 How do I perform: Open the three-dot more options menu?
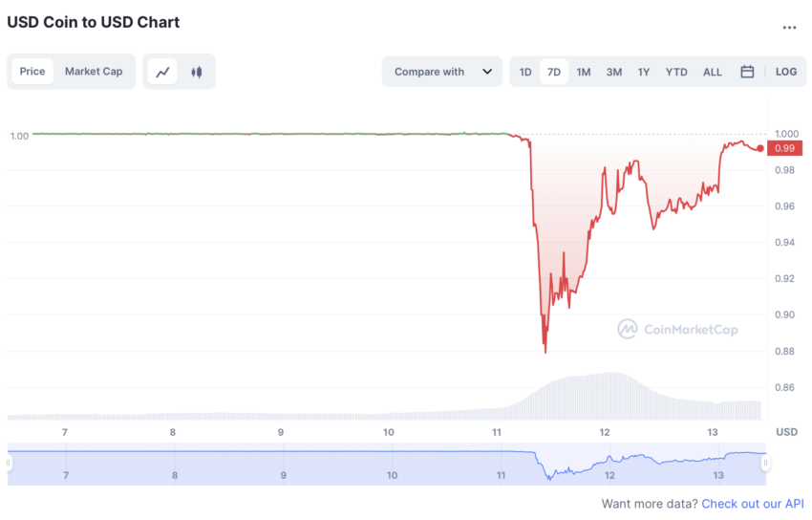coord(789,28)
